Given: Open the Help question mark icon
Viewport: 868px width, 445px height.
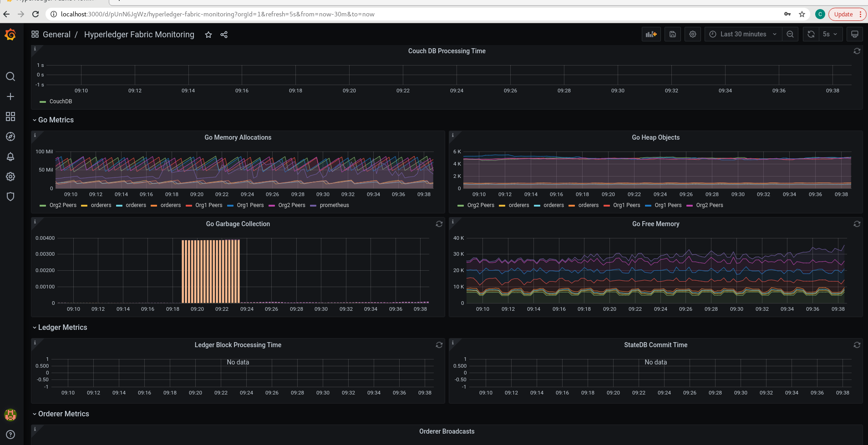Looking at the screenshot, I should [10, 435].
